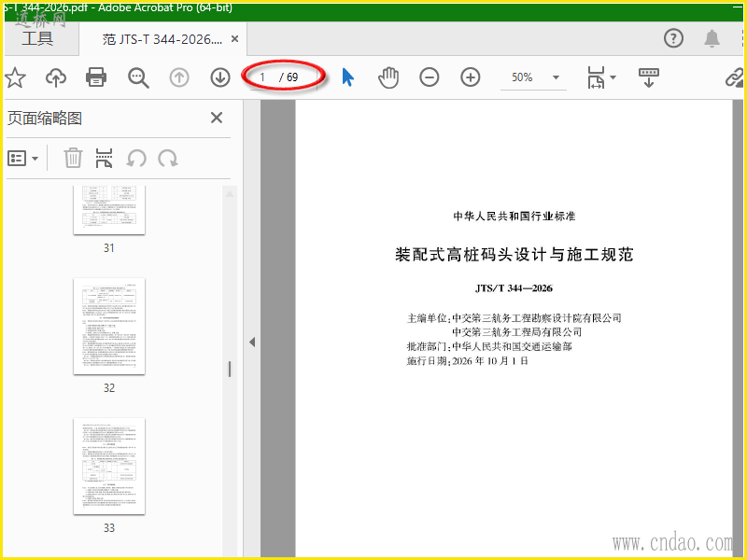Screen dimensions: 747x560
Task: Click the standard number JTS/T 344—2026
Action: point(514,288)
